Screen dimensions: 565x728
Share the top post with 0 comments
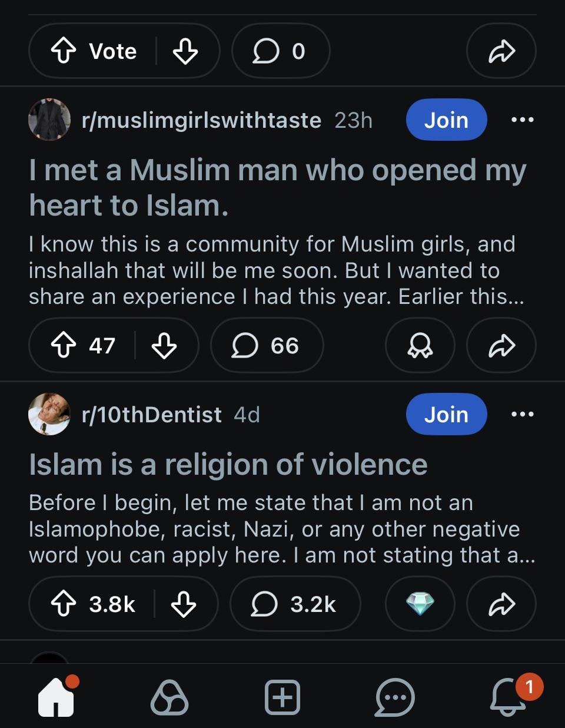501,51
